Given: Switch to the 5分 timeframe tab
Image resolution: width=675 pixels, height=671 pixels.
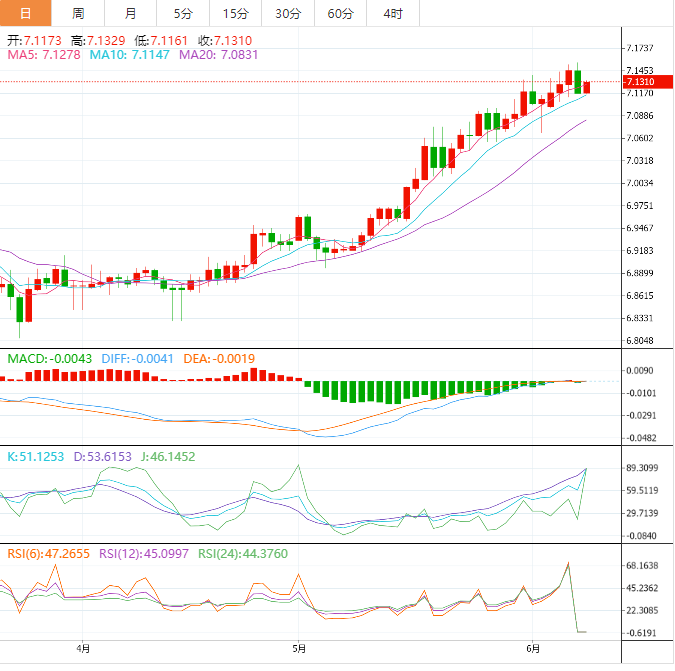Looking at the screenshot, I should (183, 13).
